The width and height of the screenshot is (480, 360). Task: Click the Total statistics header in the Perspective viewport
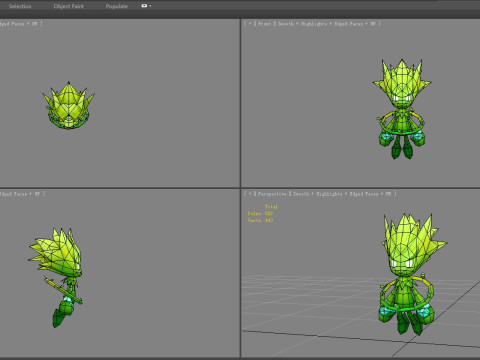(x=271, y=207)
